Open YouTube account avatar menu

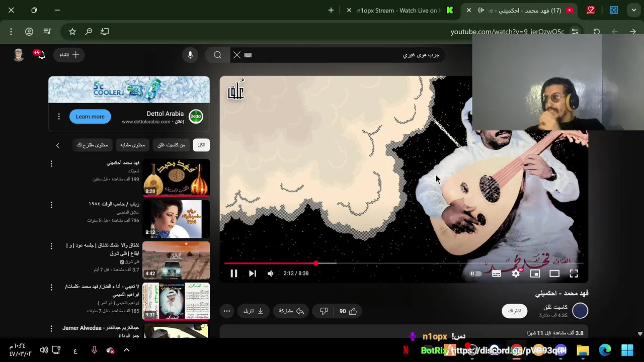[x=19, y=55]
